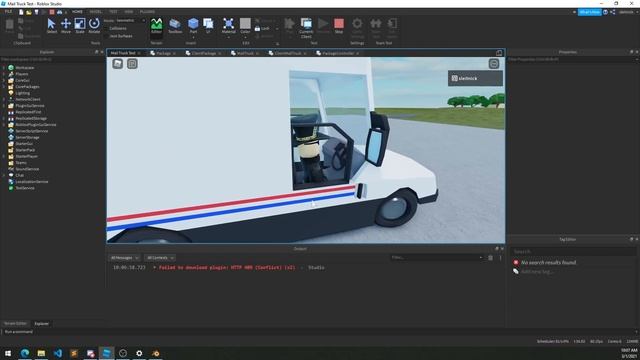Select the Rotate tool

[x=94, y=26]
